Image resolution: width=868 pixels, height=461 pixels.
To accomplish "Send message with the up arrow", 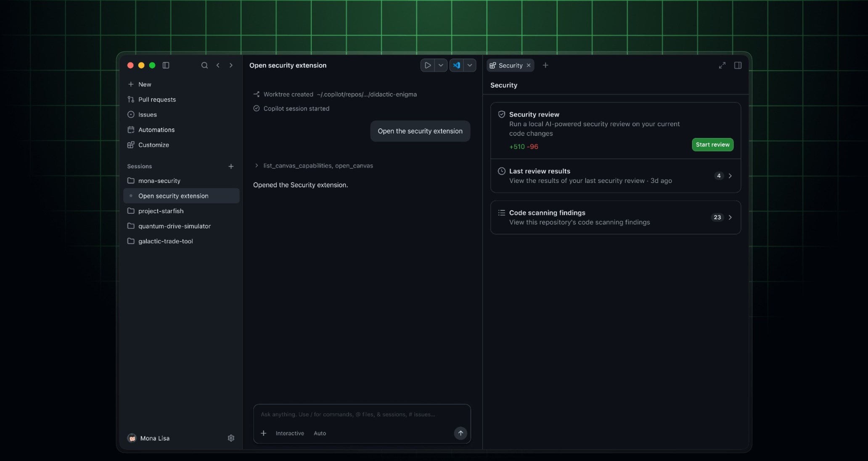I will 460,433.
